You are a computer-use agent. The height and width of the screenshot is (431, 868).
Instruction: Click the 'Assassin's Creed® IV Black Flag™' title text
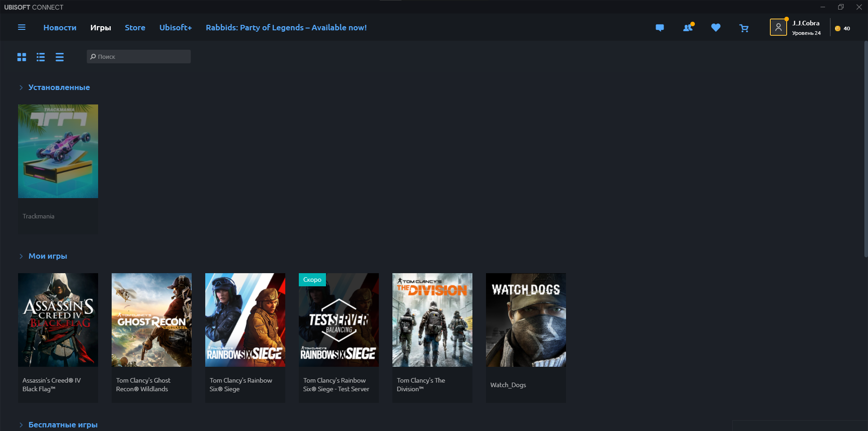click(x=52, y=385)
